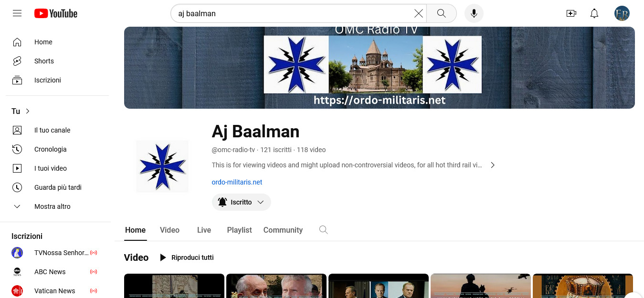Open the notifications bell
This screenshot has width=644, height=298.
[x=594, y=13]
